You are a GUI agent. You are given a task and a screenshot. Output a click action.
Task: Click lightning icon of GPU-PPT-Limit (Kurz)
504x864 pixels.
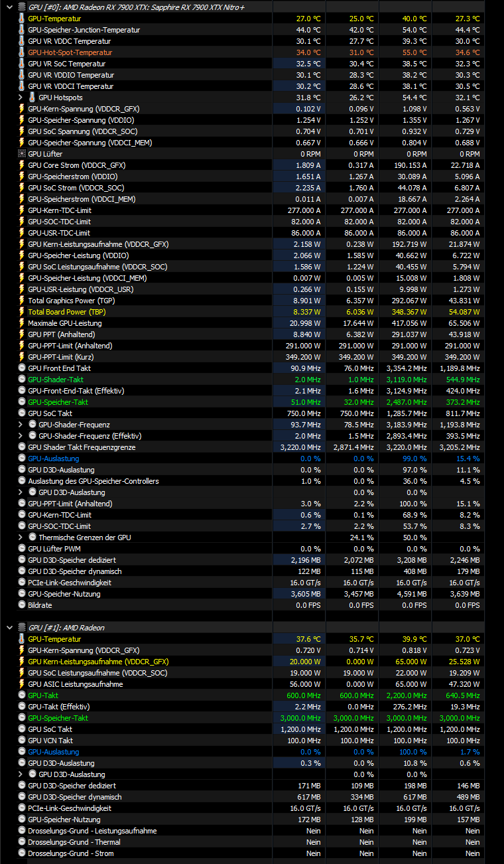(x=21, y=357)
